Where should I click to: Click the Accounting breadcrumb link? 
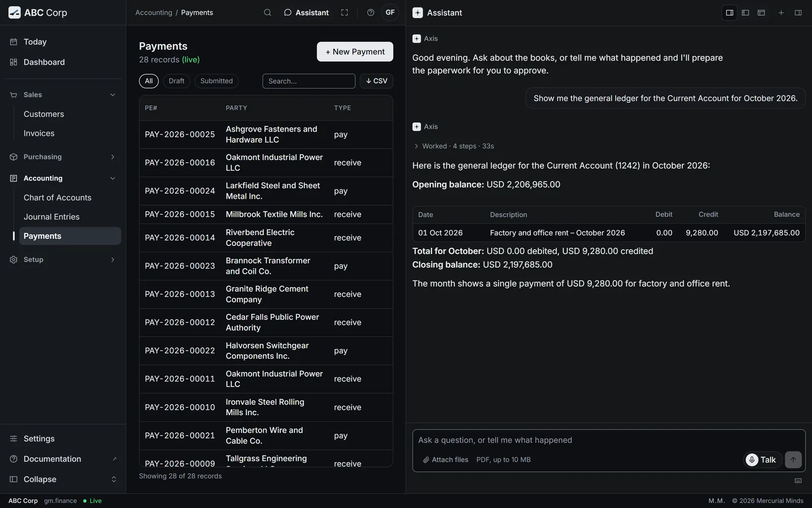[154, 13]
